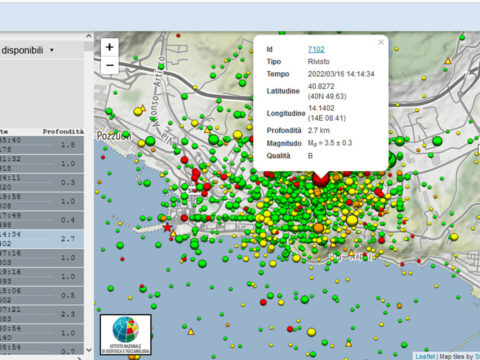Click the list scrollbar up arrow

[89, 36]
